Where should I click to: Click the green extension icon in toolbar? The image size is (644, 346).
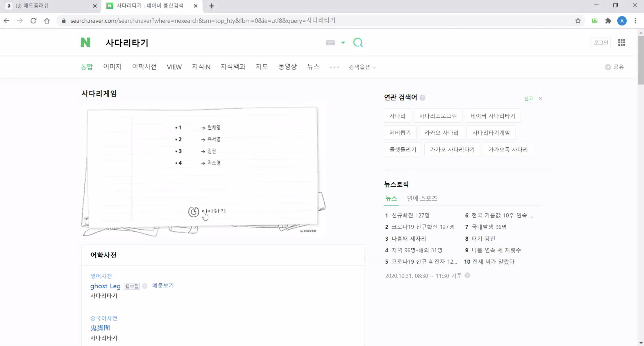point(595,20)
